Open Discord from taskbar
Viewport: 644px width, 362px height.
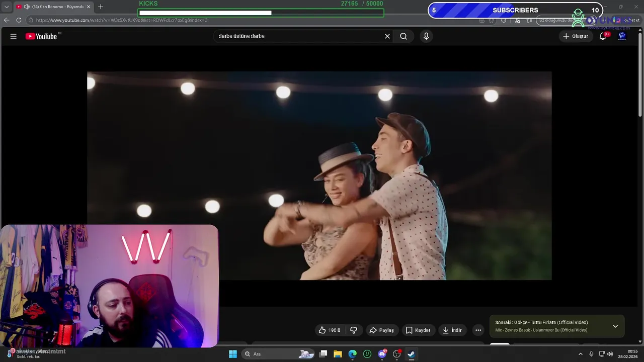[382, 354]
